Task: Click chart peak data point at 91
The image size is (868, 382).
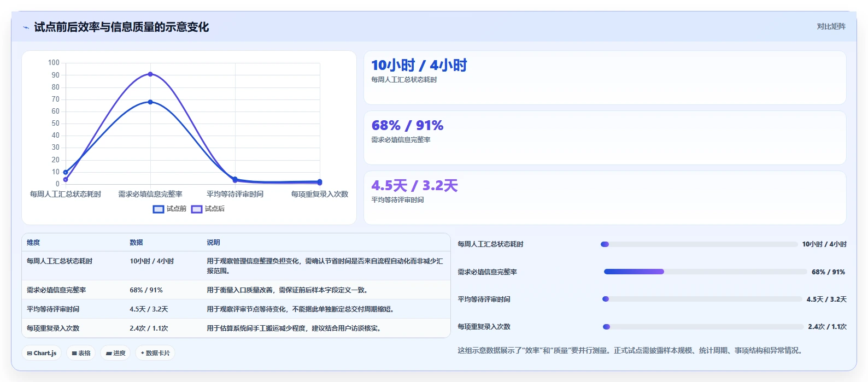Action: pyautogui.click(x=150, y=74)
